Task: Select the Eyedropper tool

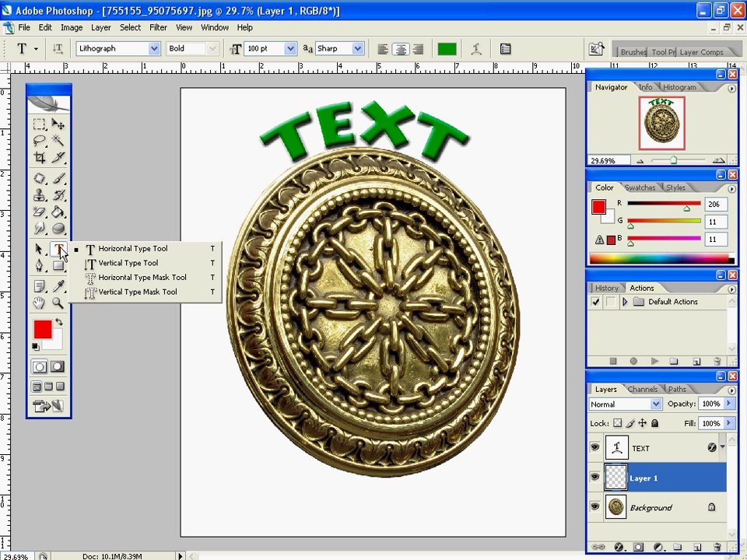Action: pyautogui.click(x=58, y=286)
